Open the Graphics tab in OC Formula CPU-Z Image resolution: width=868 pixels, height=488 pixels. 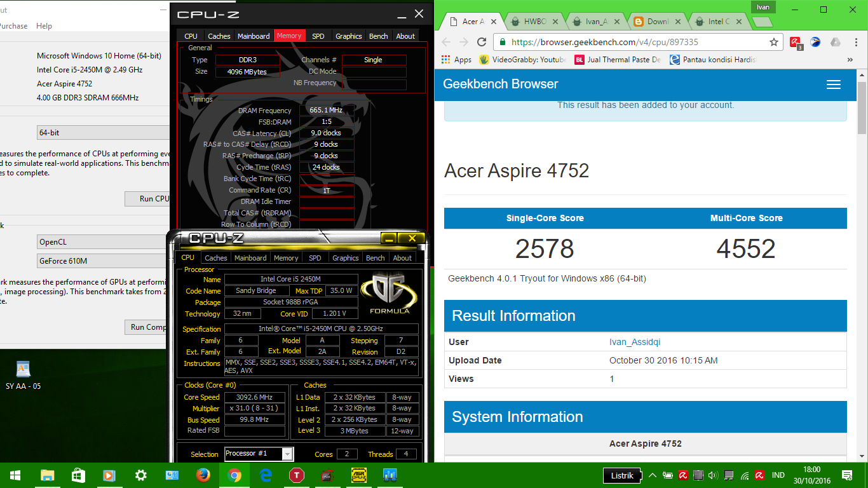pos(346,258)
